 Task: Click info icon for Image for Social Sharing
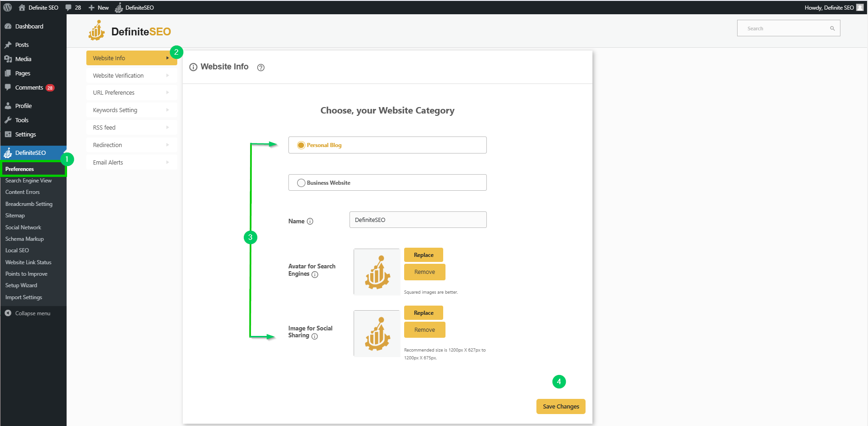[x=315, y=336]
